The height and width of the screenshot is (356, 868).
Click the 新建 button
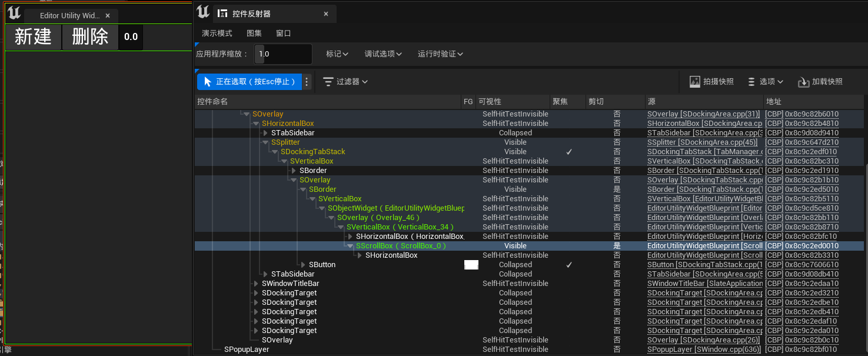[33, 37]
